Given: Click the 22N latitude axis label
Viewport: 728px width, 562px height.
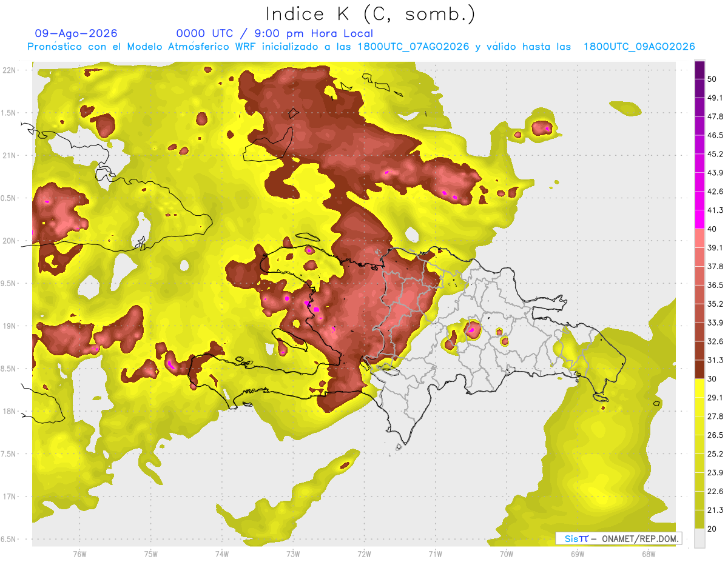Looking at the screenshot, I should 10,70.
